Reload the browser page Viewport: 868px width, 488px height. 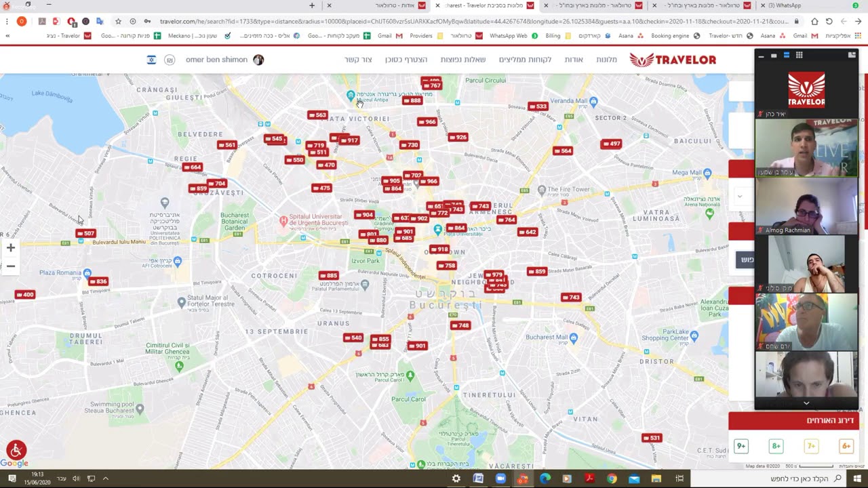click(x=829, y=22)
